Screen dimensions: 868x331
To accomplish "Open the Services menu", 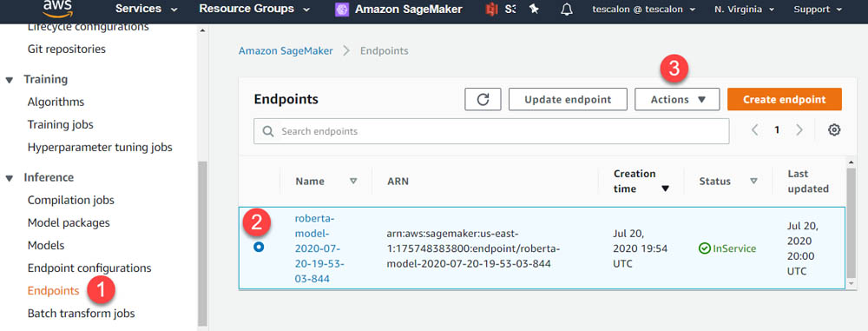I will pos(147,9).
